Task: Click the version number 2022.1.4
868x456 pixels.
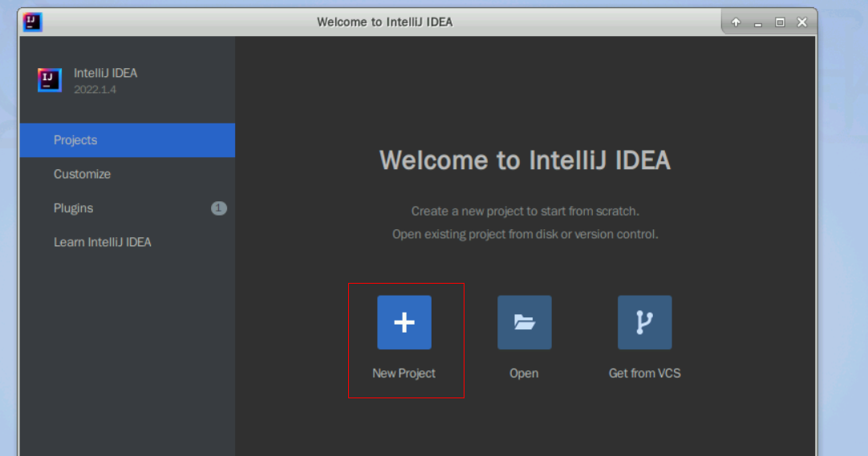Action: click(95, 90)
